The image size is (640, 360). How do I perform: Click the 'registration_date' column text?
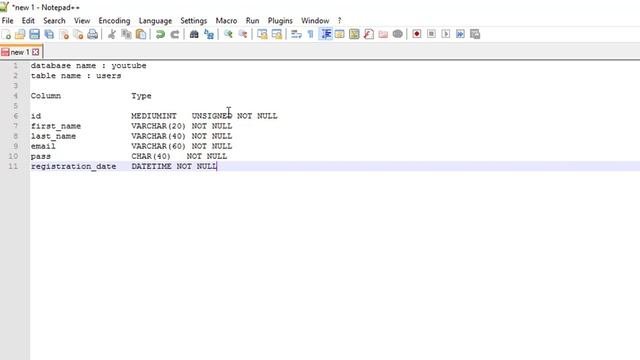pos(73,167)
